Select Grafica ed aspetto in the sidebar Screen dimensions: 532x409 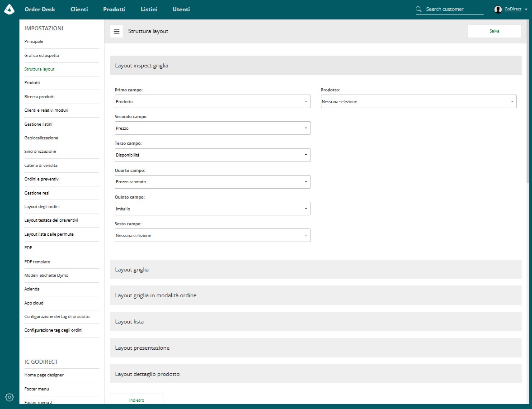pos(42,55)
